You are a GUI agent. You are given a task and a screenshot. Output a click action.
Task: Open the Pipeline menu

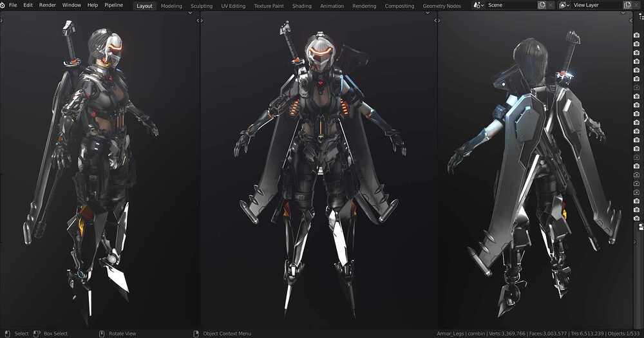pos(114,5)
